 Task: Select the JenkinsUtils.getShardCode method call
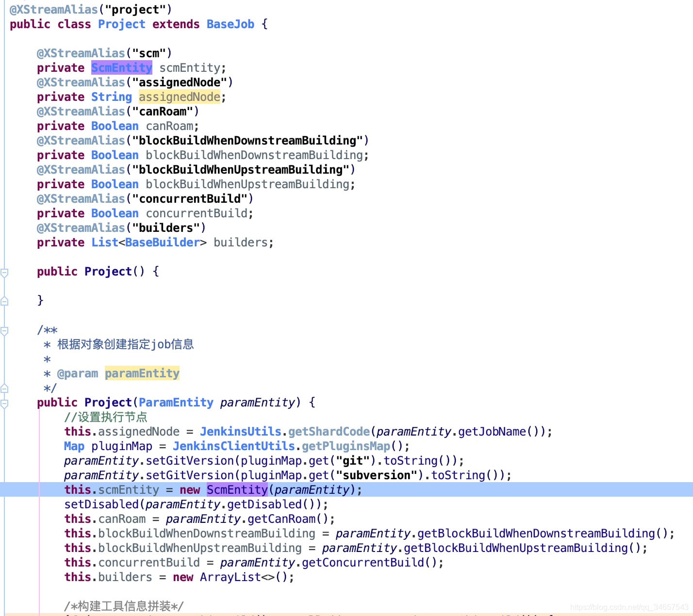click(x=285, y=431)
